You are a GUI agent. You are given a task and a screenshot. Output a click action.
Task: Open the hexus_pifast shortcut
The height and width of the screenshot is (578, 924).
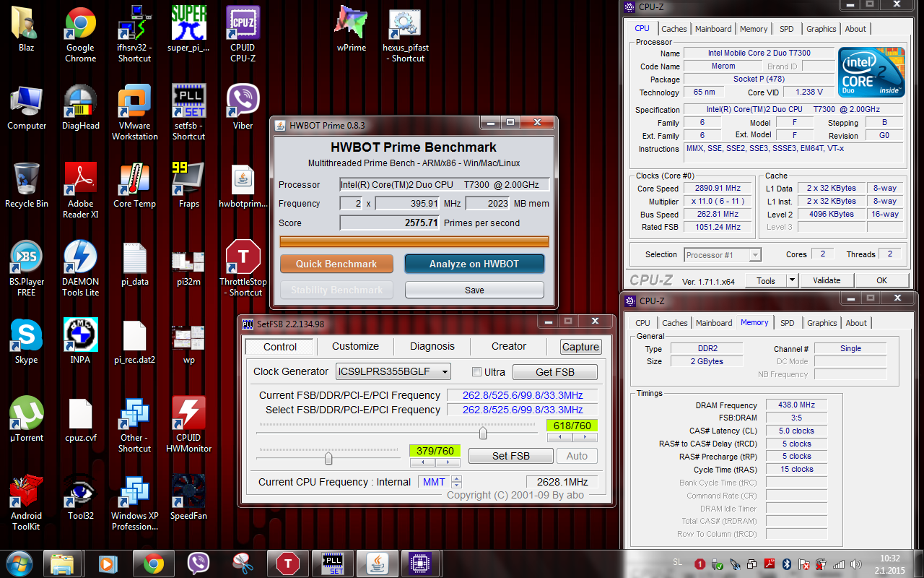click(406, 34)
